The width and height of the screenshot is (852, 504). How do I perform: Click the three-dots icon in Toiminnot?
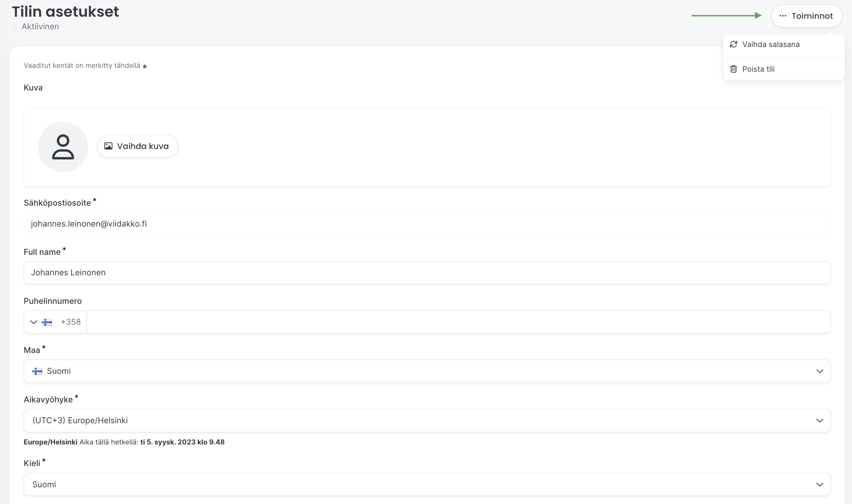click(x=783, y=16)
